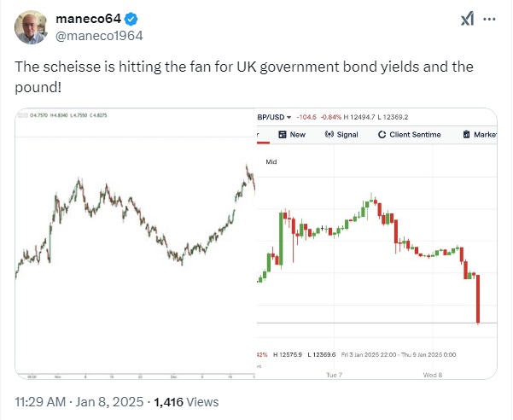Open the bond yield chart image

pyautogui.click(x=136, y=243)
